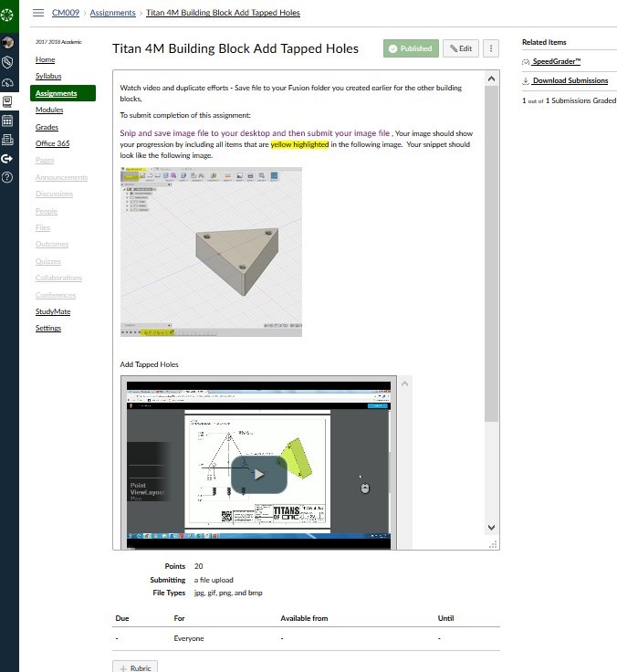
Task: Open Account avatar in global sidebar
Action: tap(8, 43)
